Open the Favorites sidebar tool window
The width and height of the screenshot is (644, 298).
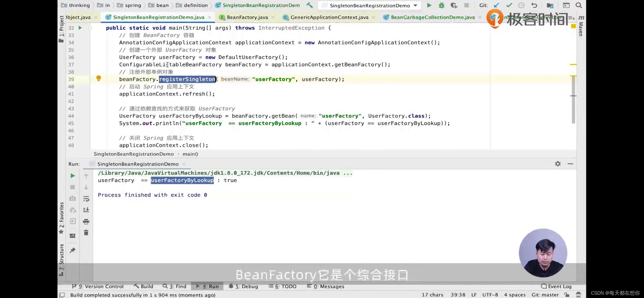click(61, 218)
